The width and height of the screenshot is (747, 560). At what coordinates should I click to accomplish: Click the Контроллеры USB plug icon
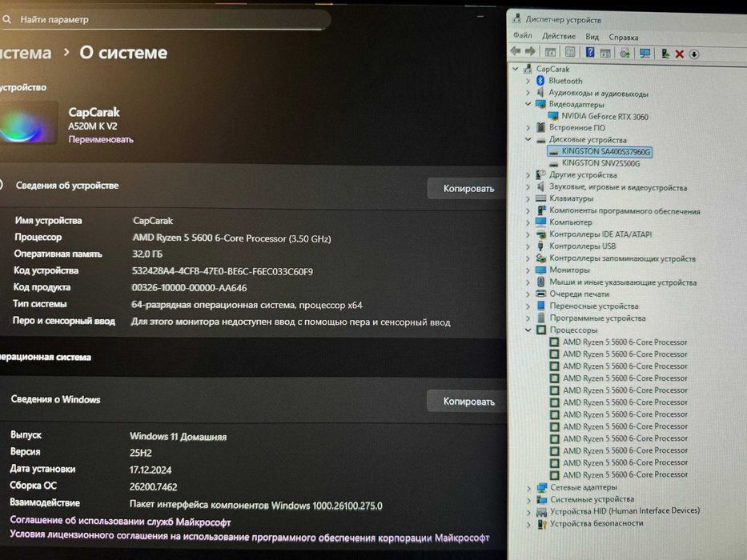click(540, 246)
